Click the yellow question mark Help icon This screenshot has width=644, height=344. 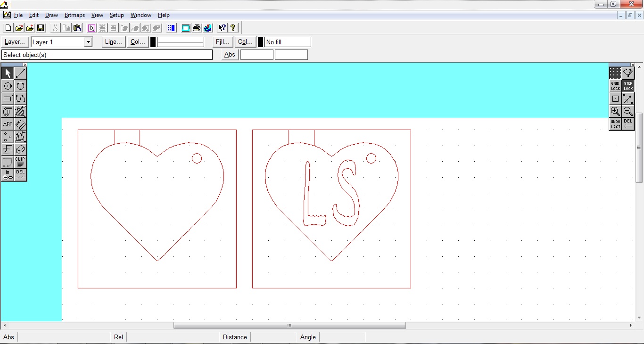(x=233, y=28)
